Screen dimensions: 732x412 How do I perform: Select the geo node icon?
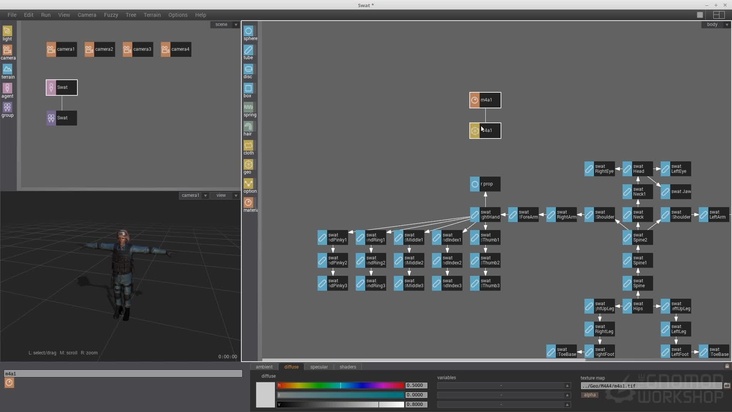pyautogui.click(x=249, y=164)
